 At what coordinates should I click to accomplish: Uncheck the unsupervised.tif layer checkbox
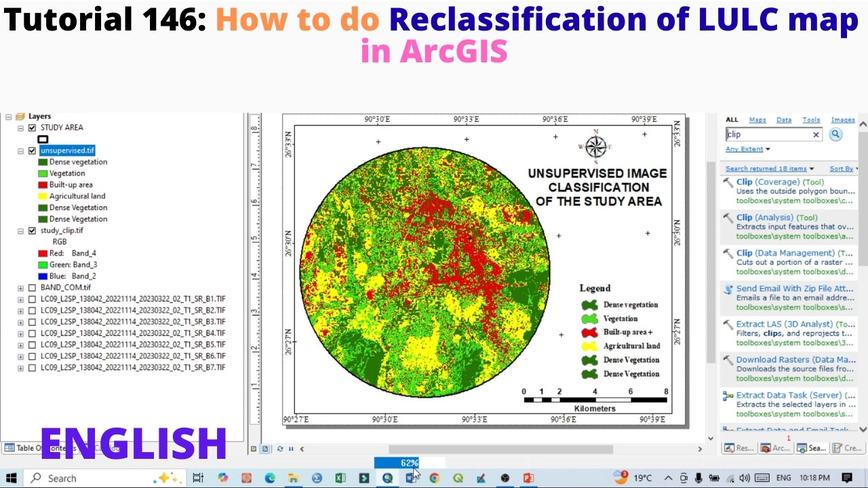click(x=32, y=150)
